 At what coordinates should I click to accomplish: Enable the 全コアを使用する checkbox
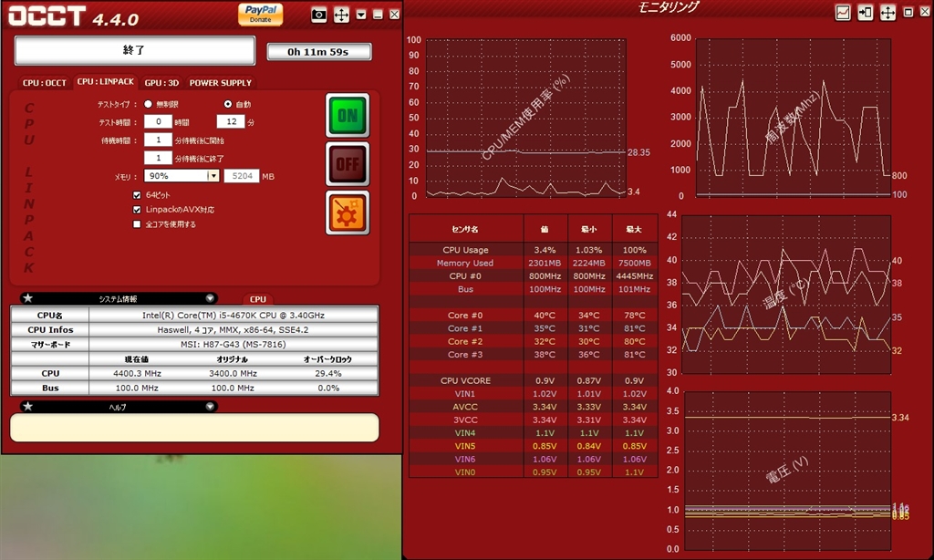pyautogui.click(x=137, y=224)
